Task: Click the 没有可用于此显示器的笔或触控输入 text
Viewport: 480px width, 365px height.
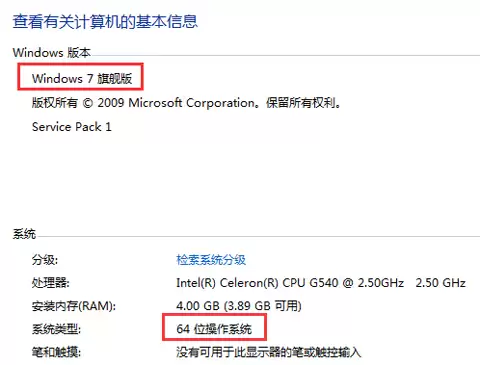Action: pos(269,352)
